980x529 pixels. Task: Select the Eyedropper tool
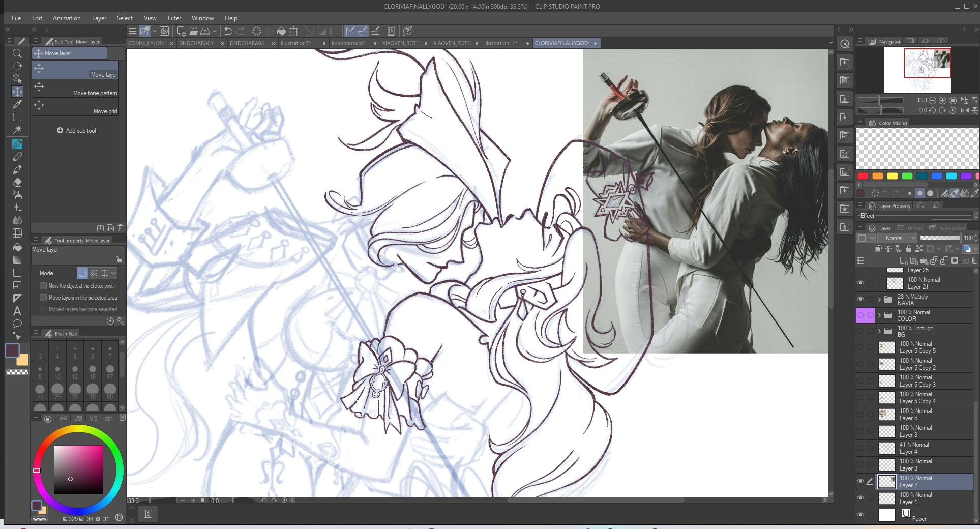[x=17, y=104]
